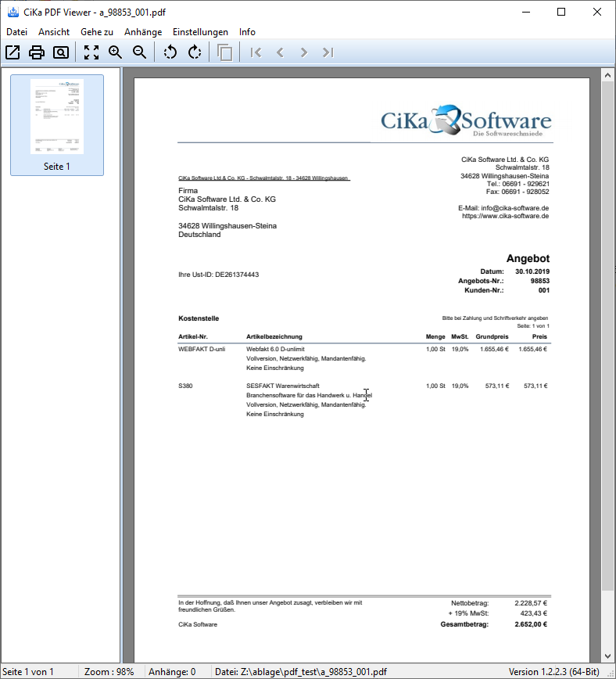Print the document using the printer icon
The image size is (616, 679).
tap(37, 52)
